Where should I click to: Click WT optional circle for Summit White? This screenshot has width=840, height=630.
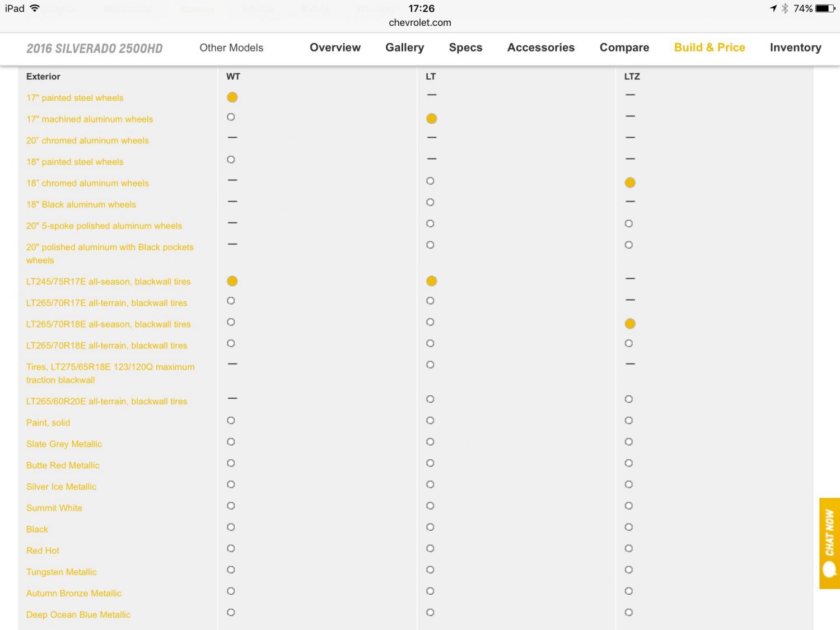click(x=231, y=506)
